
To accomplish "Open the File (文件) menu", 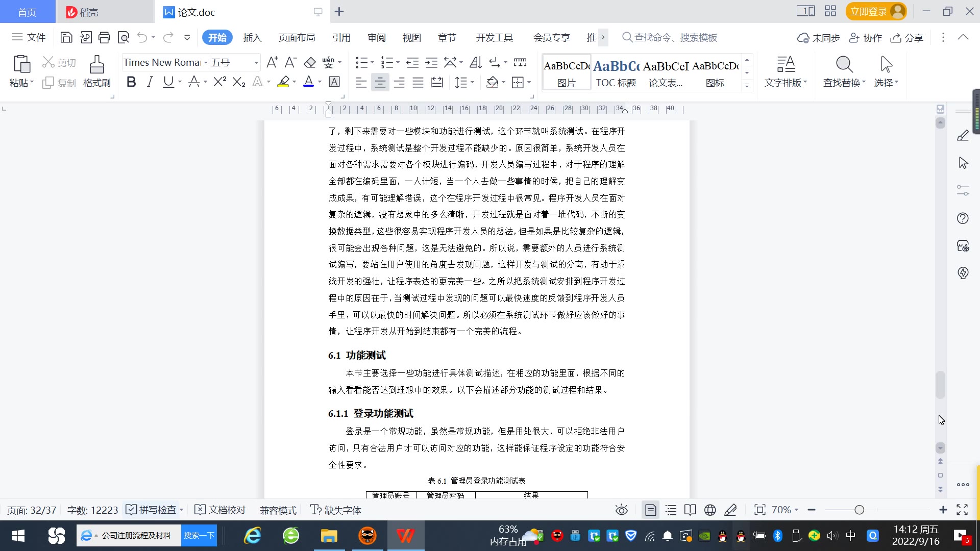I will [x=29, y=37].
